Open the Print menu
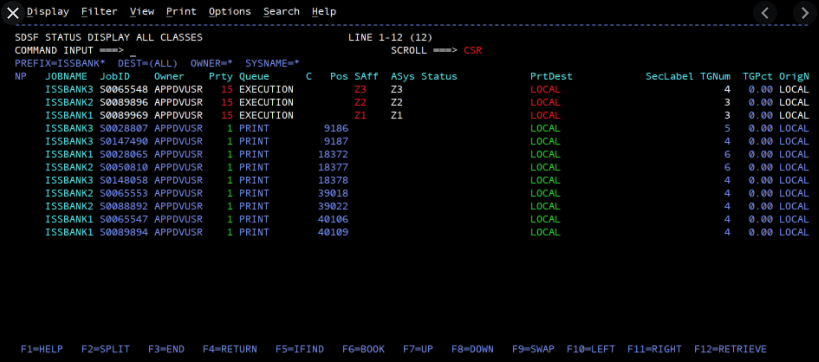This screenshot has height=362, width=819. 181,11
